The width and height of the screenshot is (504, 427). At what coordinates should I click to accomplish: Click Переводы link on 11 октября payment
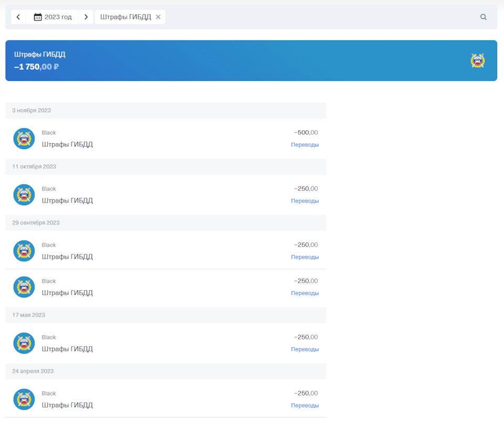(304, 201)
